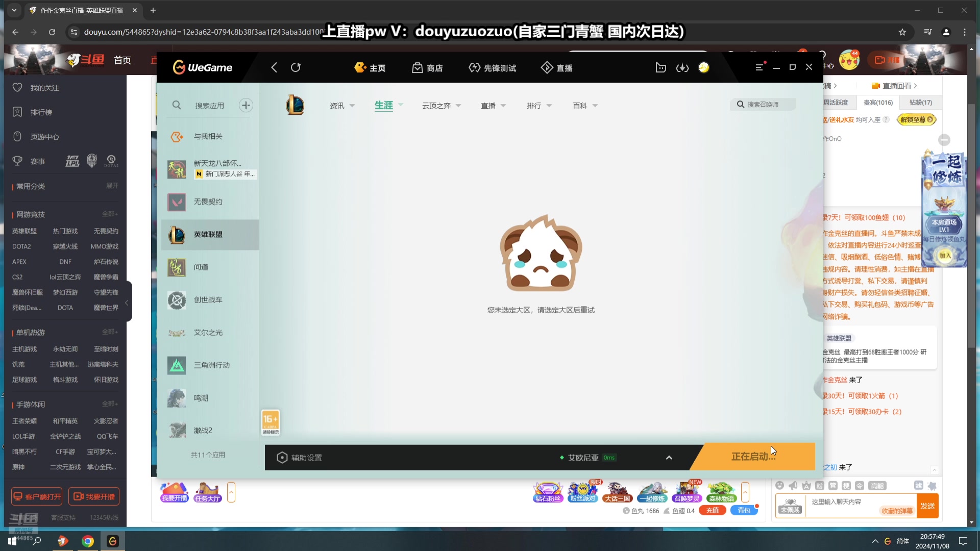The height and width of the screenshot is (551, 980).
Task: Add application with plus button
Action: 246,105
